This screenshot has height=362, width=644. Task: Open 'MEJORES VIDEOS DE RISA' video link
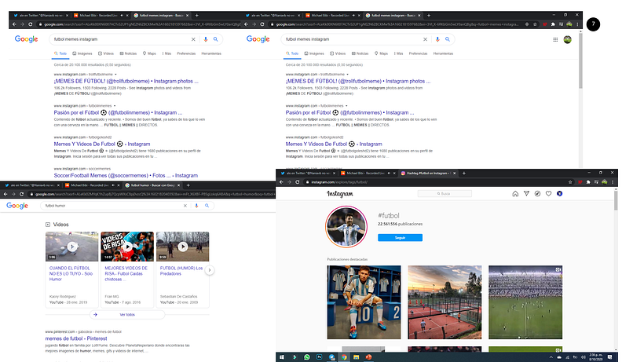126,273
